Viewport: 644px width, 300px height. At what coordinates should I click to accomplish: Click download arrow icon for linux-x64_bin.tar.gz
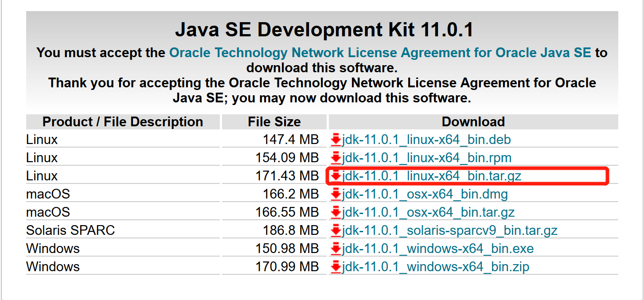pyautogui.click(x=336, y=176)
